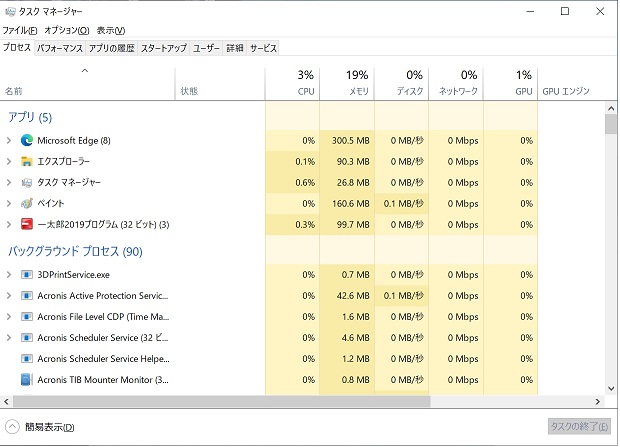Collapse view with 簡易表示 arrow icon
The image size is (620, 447).
click(x=12, y=427)
